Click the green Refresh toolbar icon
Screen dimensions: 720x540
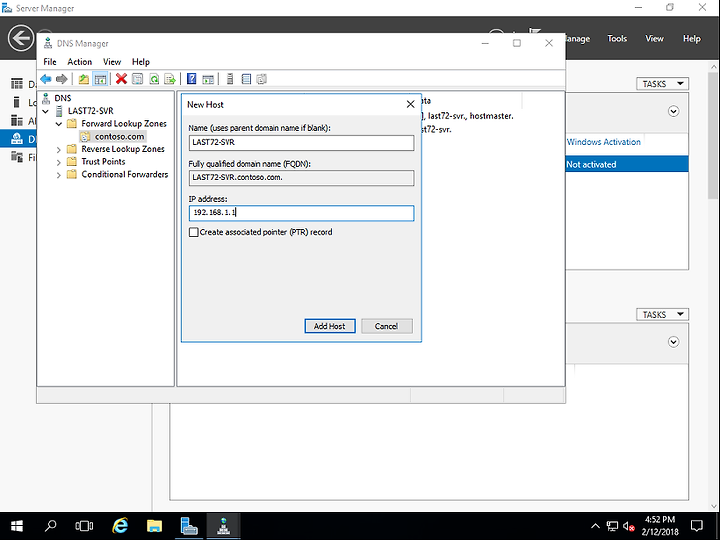pyautogui.click(x=154, y=79)
